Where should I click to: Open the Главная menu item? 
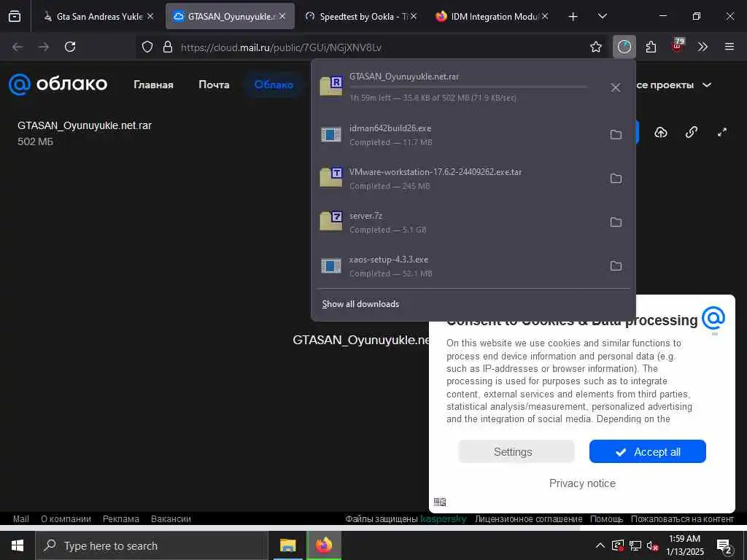(153, 85)
